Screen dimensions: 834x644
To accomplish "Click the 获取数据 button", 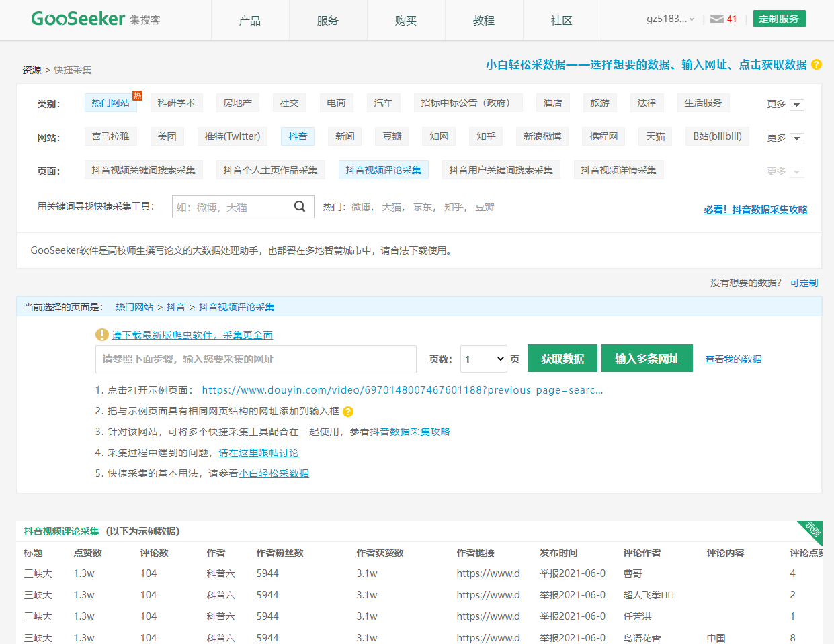I will click(562, 359).
